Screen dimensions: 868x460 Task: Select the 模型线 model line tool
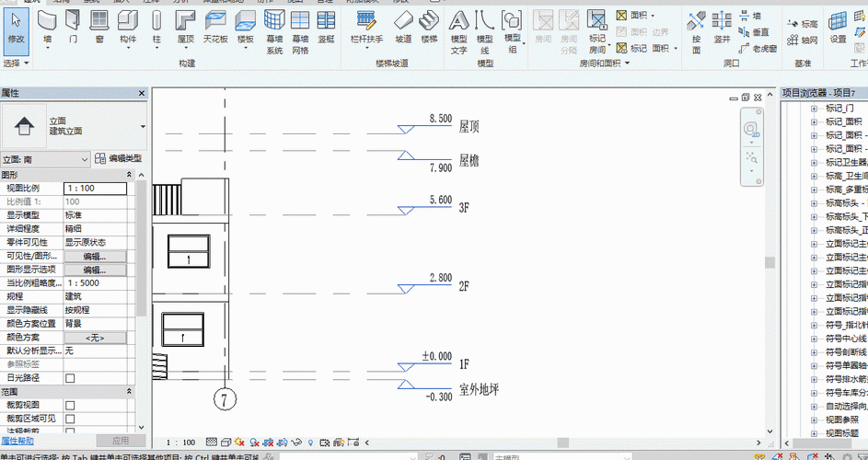point(485,32)
